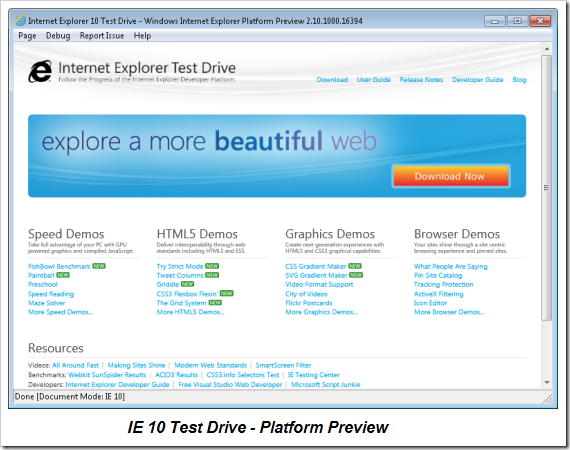Minimize the browser window
The width and height of the screenshot is (570, 450).
495,21
